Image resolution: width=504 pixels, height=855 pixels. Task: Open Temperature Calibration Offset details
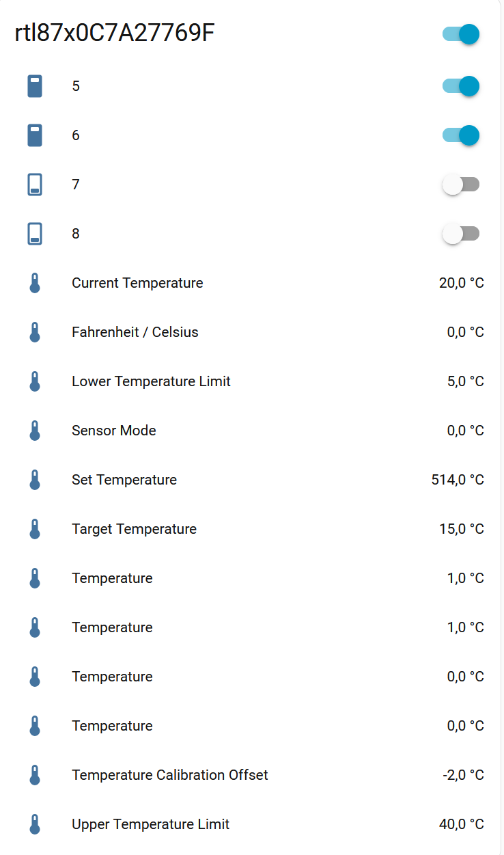[170, 775]
